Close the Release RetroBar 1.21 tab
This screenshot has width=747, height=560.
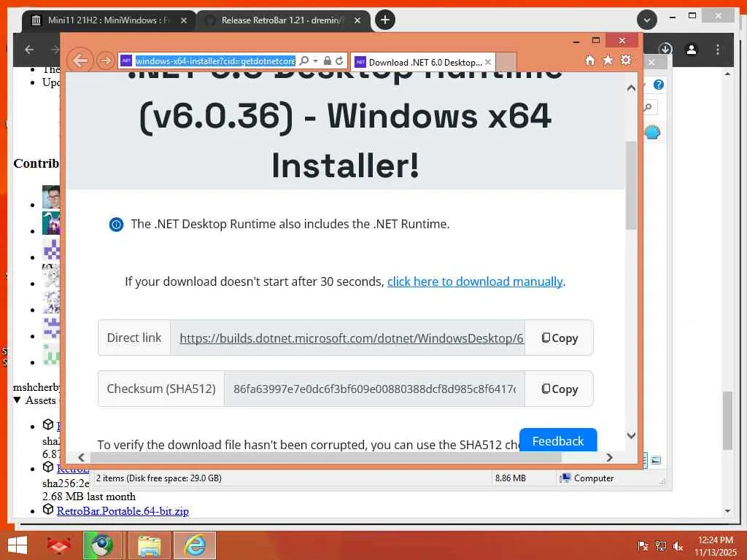point(357,20)
